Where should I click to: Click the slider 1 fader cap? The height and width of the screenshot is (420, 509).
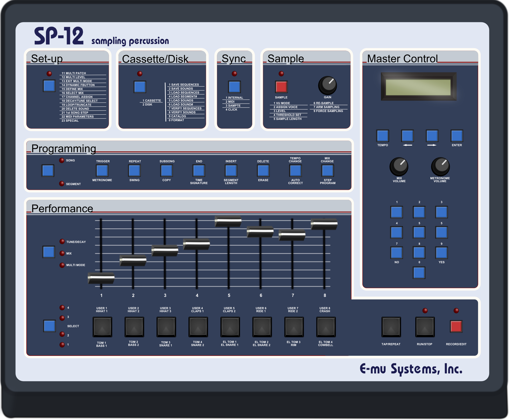point(101,278)
